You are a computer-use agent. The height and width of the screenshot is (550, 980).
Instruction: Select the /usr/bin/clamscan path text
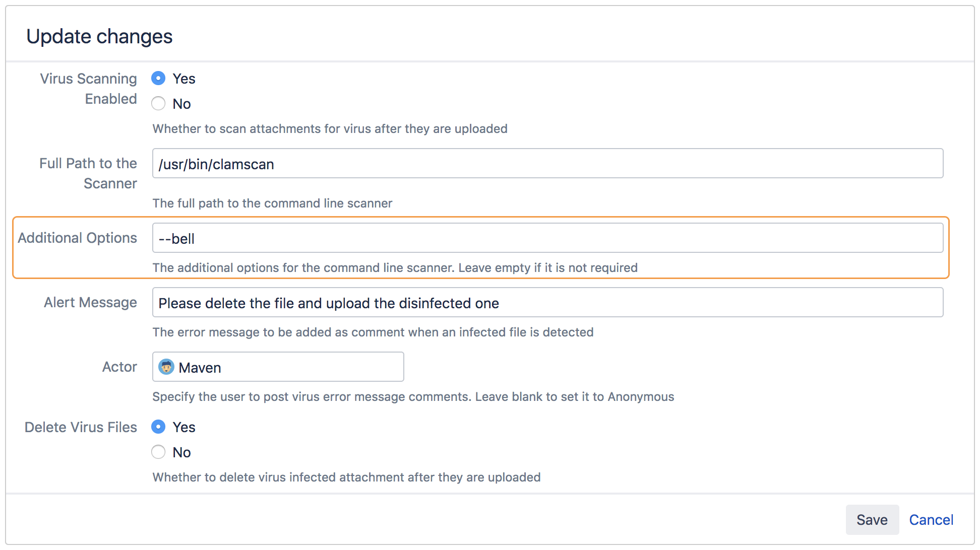(x=216, y=164)
